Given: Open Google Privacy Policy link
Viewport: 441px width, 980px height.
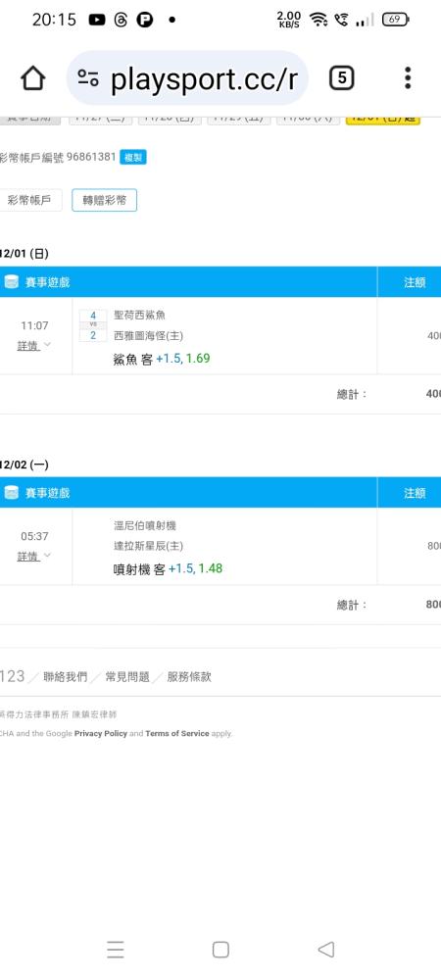Looking at the screenshot, I should coord(101,734).
